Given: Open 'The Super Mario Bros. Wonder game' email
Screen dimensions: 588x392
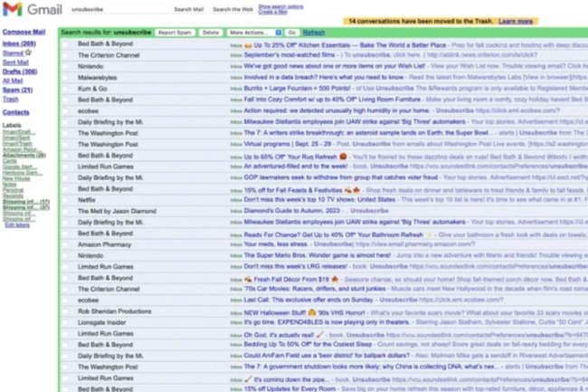Looking at the screenshot, I should point(318,255).
